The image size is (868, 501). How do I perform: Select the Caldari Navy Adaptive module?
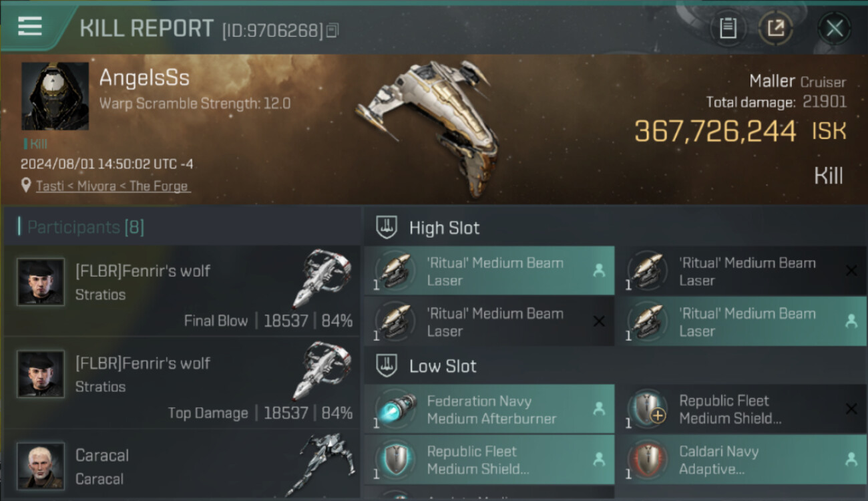(x=740, y=460)
